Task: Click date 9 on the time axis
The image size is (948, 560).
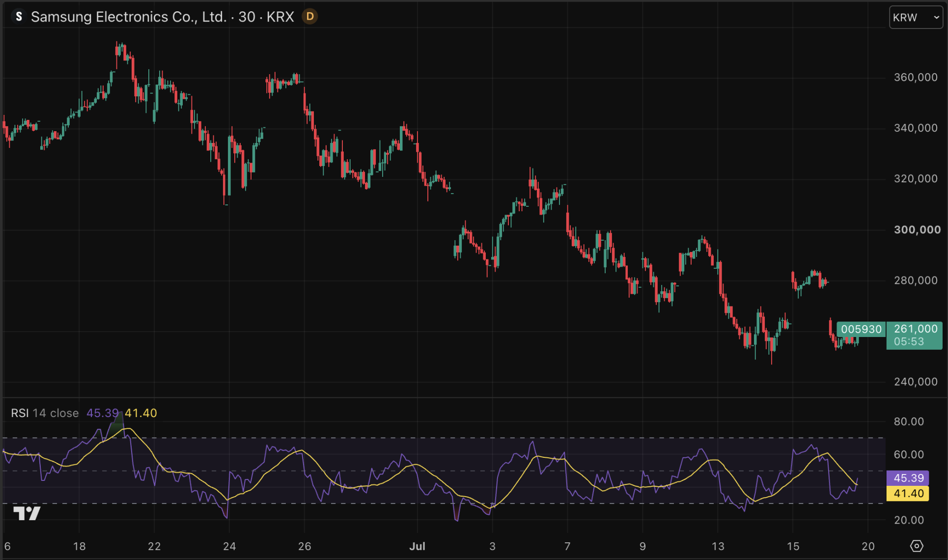Action: [x=642, y=546]
